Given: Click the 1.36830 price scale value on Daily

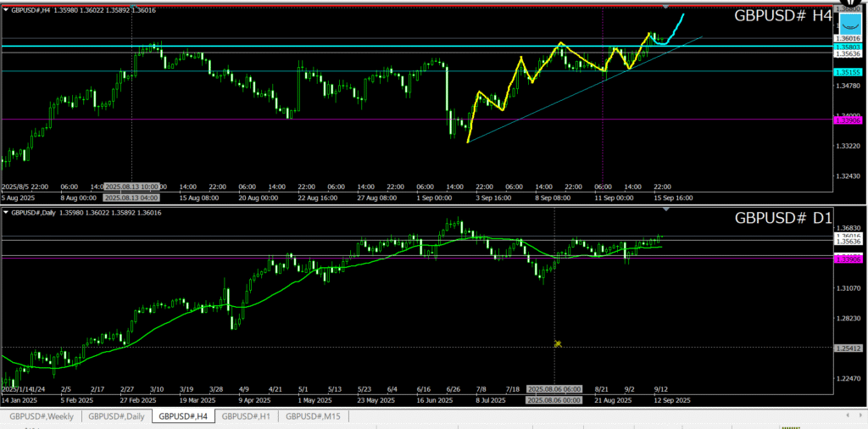Looking at the screenshot, I should pos(849,228).
